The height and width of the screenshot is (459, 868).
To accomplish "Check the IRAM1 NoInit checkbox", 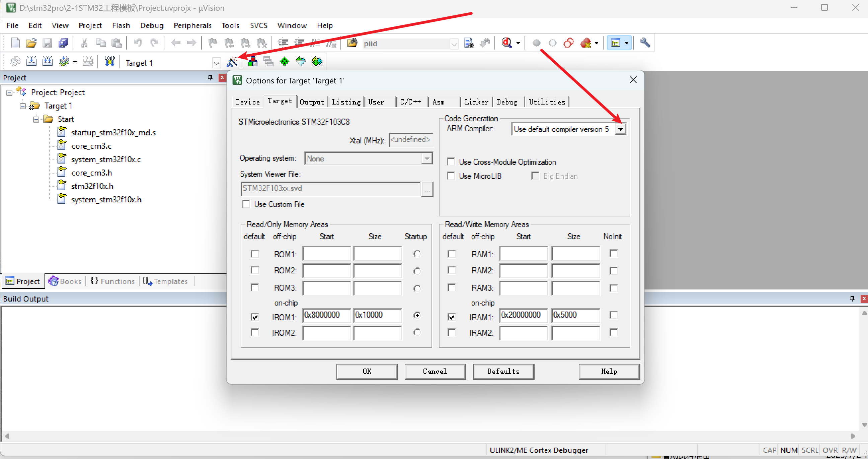I will point(614,315).
